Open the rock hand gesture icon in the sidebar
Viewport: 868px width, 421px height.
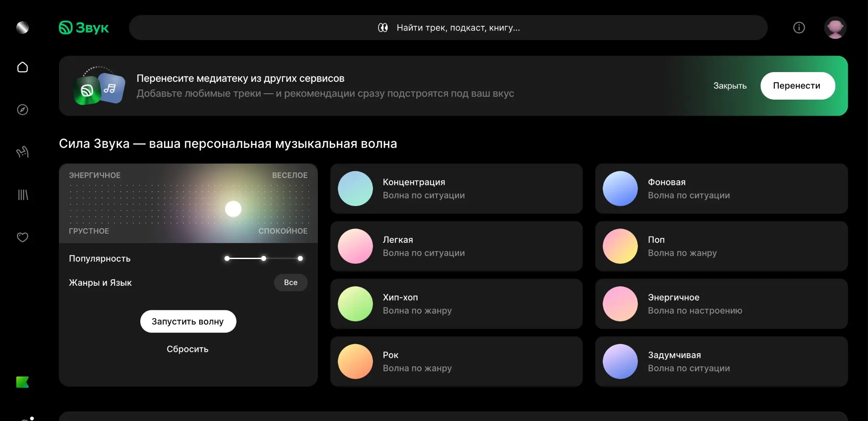22,152
